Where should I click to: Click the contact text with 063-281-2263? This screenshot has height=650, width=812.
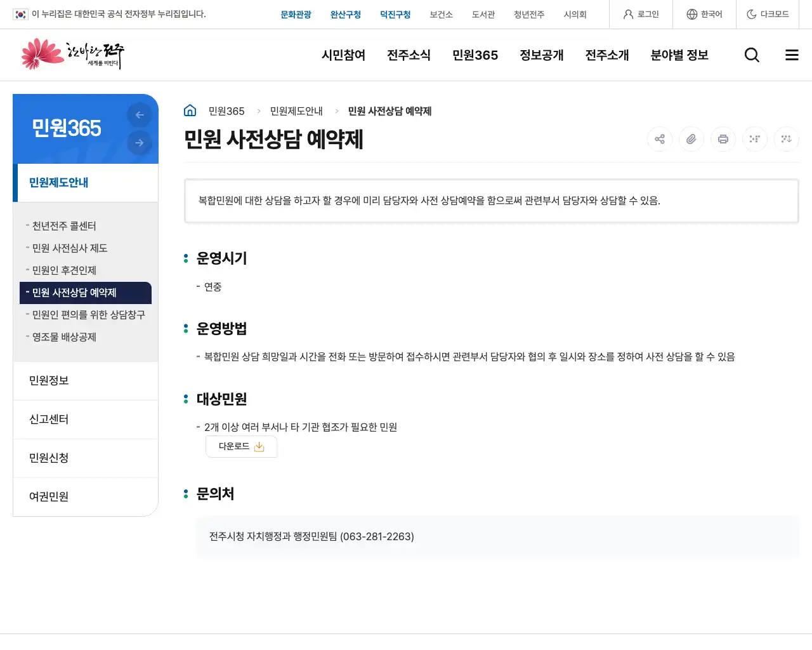coord(311,536)
